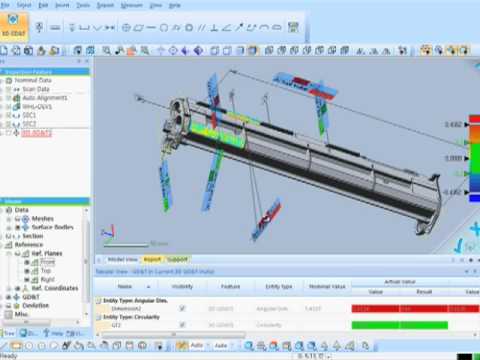The height and width of the screenshot is (360, 480).
Task: Toggle visibility checkbox for GT2 row
Action: (182, 324)
